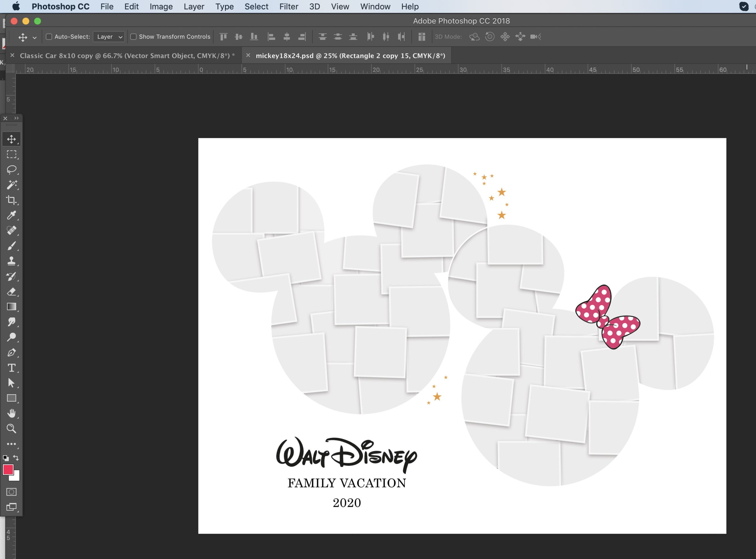Select the Crop tool

point(12,200)
